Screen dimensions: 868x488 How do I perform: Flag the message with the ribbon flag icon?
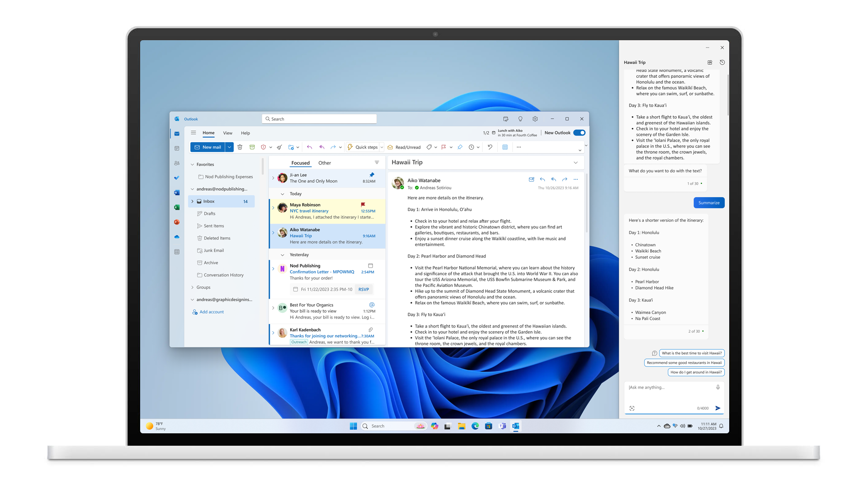[x=444, y=147]
